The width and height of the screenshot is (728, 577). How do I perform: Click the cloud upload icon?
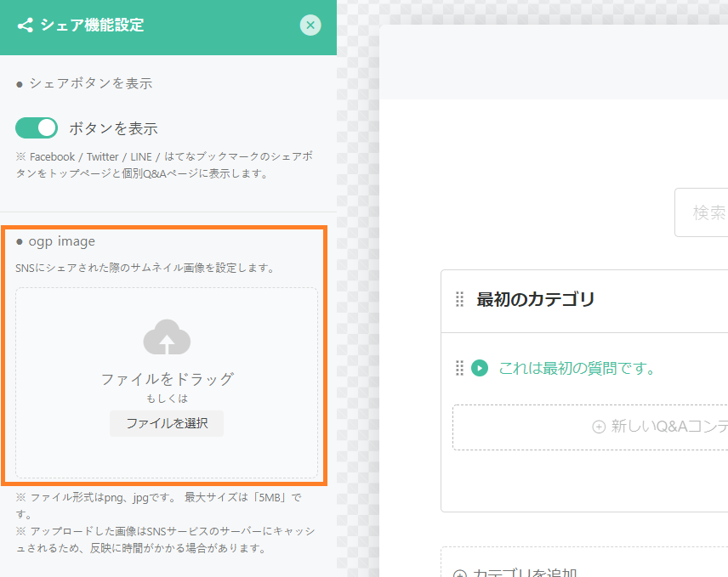[167, 337]
